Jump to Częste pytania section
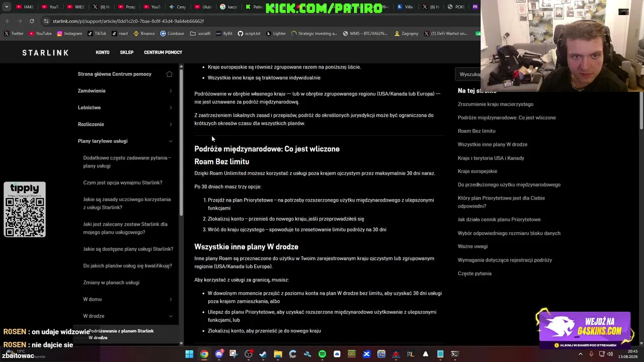 [474, 274]
